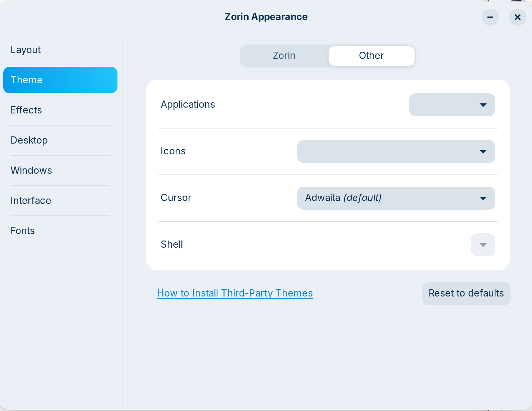Close the Zorin Appearance window
The height and width of the screenshot is (411, 532).
(518, 17)
